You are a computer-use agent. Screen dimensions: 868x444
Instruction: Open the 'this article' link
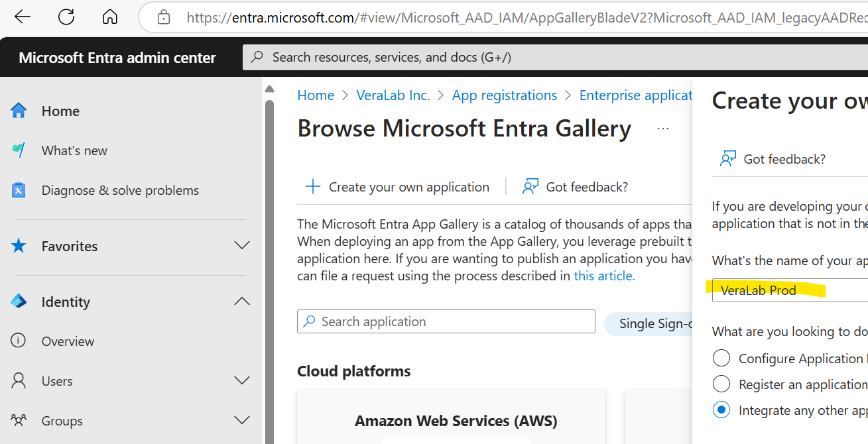click(604, 276)
